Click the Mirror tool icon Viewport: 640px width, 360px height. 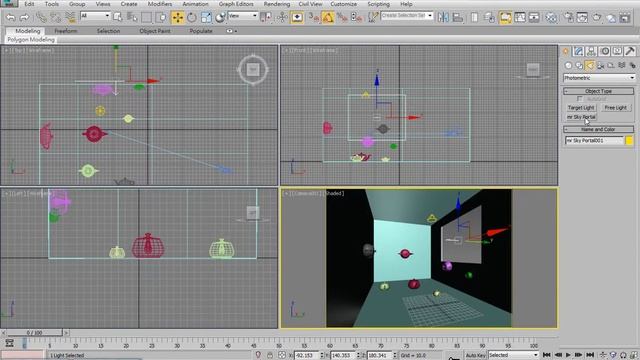point(443,17)
